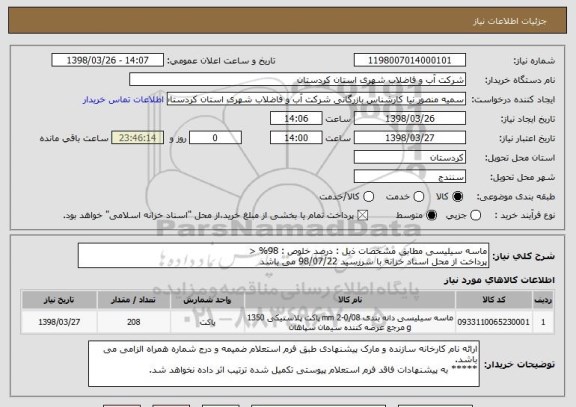Screen dimensions: 576x407
Task: Click the ردیف column header
Action: (543, 300)
